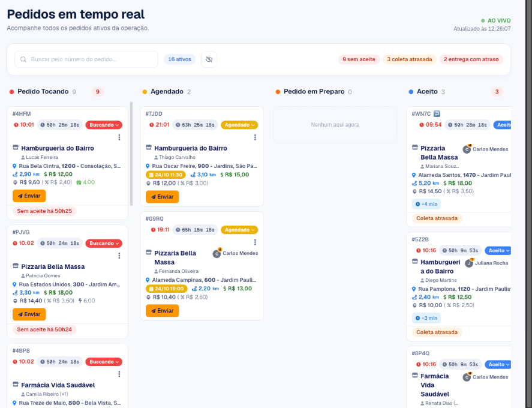Open the three-dot menu on order #TJDD
This screenshot has height=408, width=532.
tap(255, 137)
